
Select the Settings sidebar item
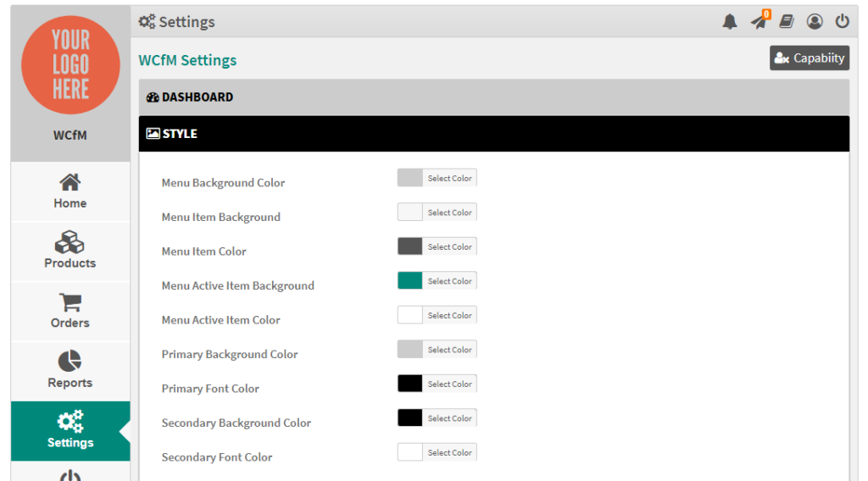click(70, 431)
